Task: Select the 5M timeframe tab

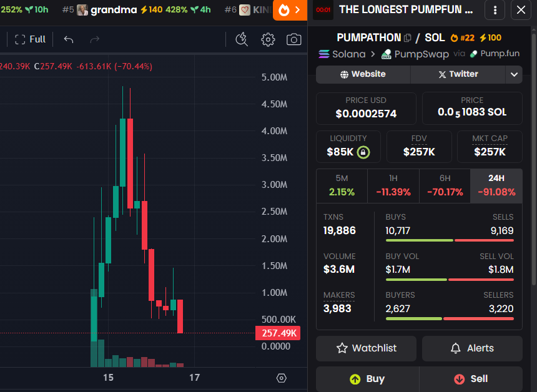Action: [342, 185]
